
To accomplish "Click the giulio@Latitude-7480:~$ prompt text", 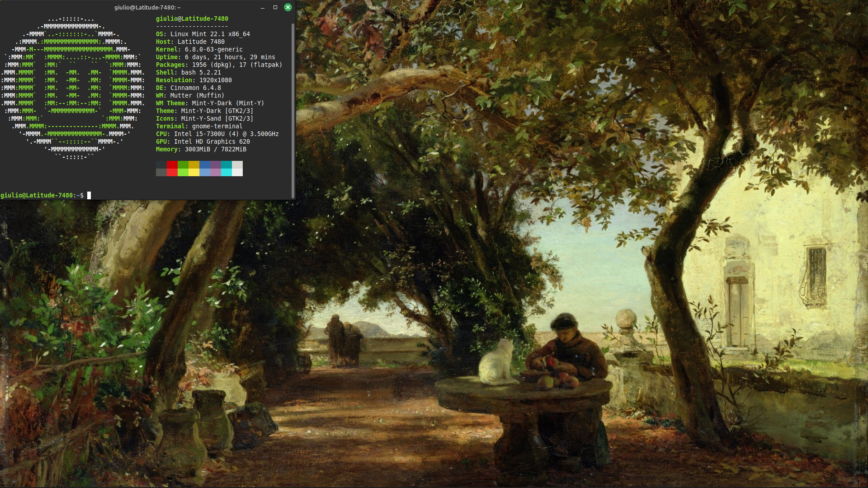I will click(42, 195).
